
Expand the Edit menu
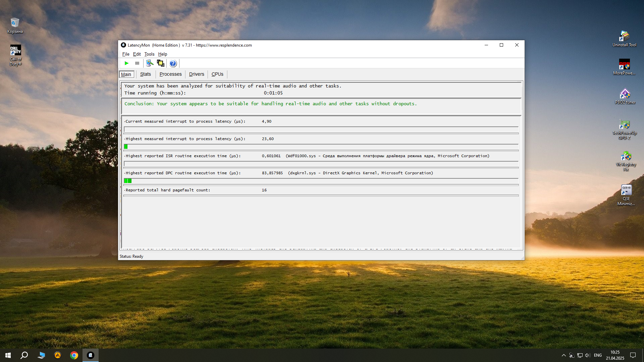pyautogui.click(x=137, y=54)
